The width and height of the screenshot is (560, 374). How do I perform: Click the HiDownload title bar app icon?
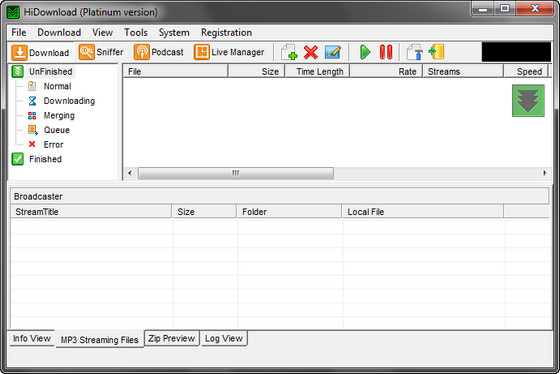(x=13, y=12)
